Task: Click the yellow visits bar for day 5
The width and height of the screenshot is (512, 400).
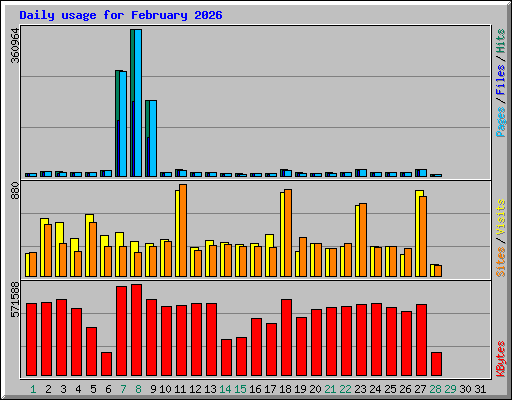Action: (88, 245)
